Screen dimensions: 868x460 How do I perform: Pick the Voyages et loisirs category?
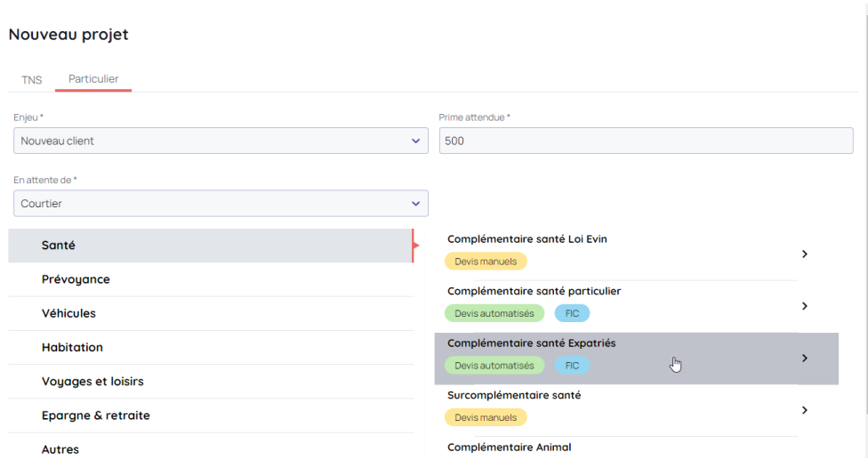tap(210, 382)
